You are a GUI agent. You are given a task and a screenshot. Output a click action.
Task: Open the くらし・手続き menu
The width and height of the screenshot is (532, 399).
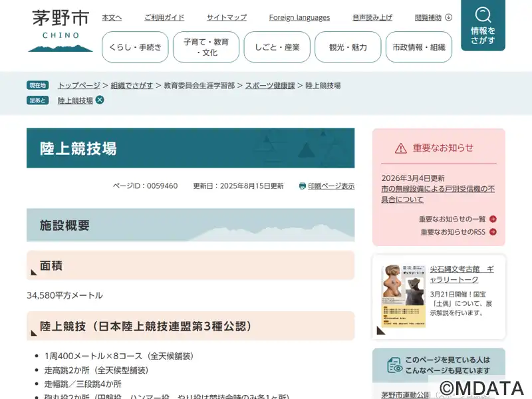click(135, 47)
